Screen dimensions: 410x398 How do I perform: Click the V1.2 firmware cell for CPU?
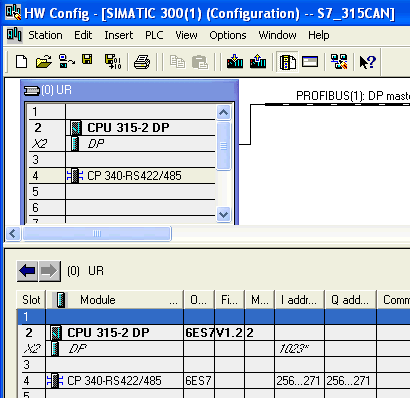pos(229,333)
